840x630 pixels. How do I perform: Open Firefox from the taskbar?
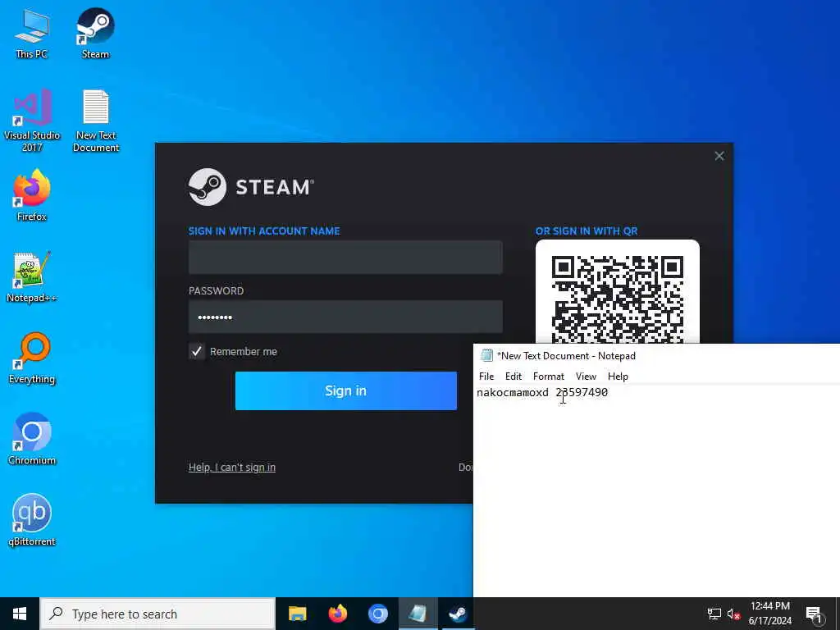337,614
